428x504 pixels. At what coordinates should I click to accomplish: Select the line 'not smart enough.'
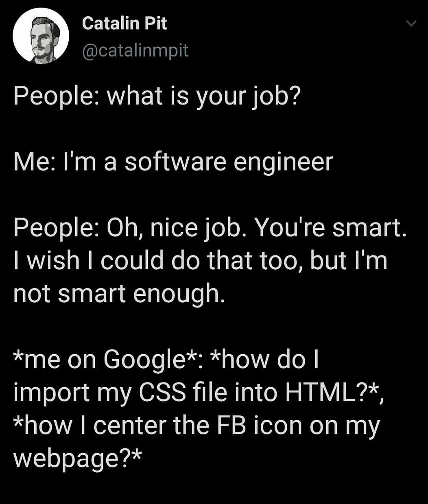click(x=119, y=294)
